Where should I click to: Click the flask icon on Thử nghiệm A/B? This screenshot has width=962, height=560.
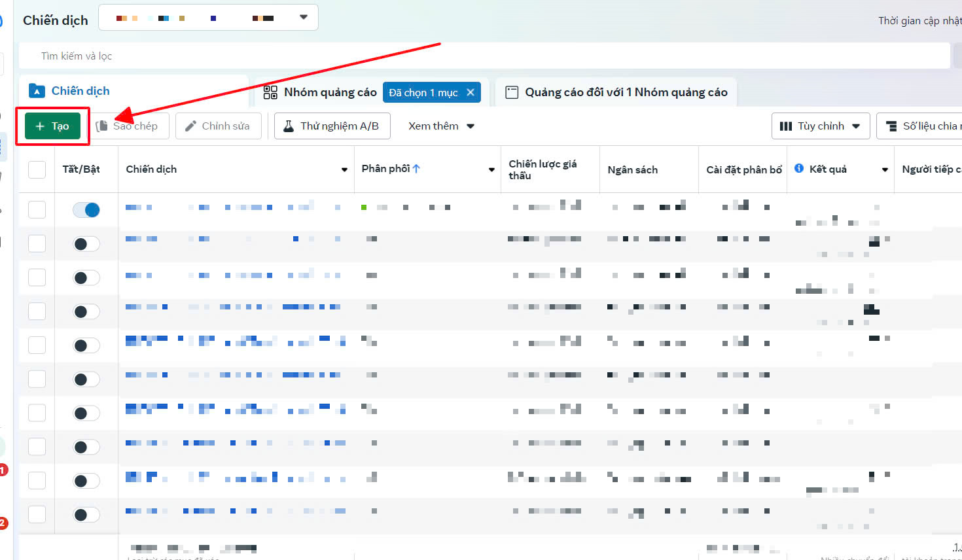tap(288, 126)
